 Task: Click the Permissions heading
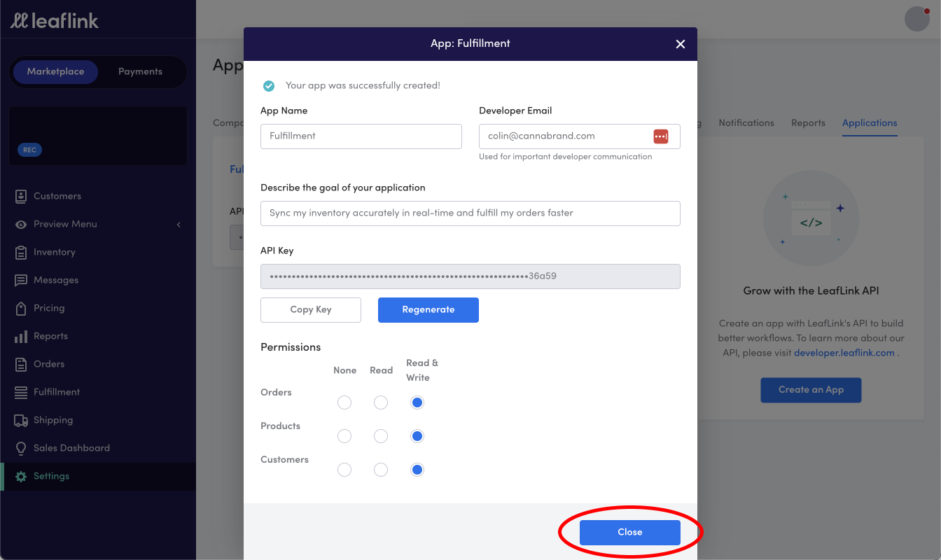click(291, 347)
